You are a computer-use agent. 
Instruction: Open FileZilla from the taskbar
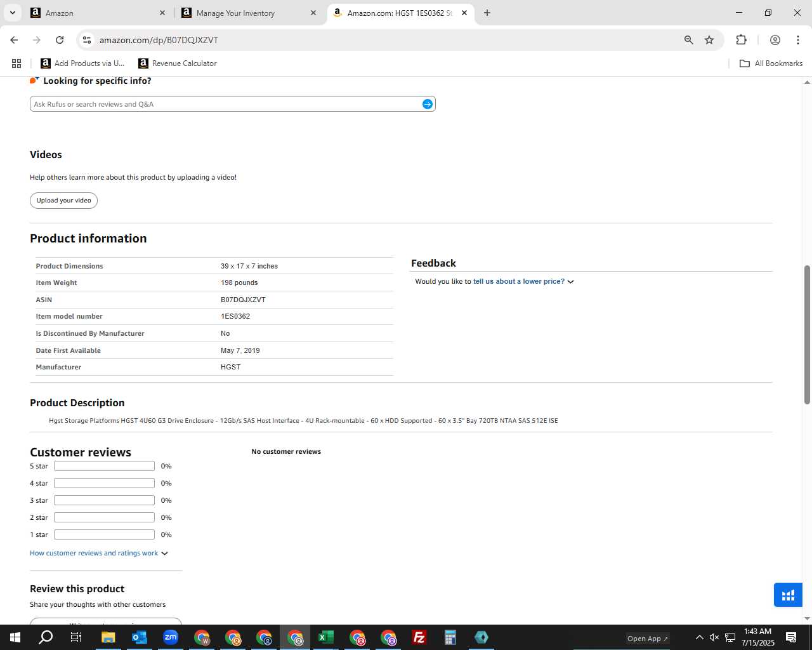pos(419,637)
